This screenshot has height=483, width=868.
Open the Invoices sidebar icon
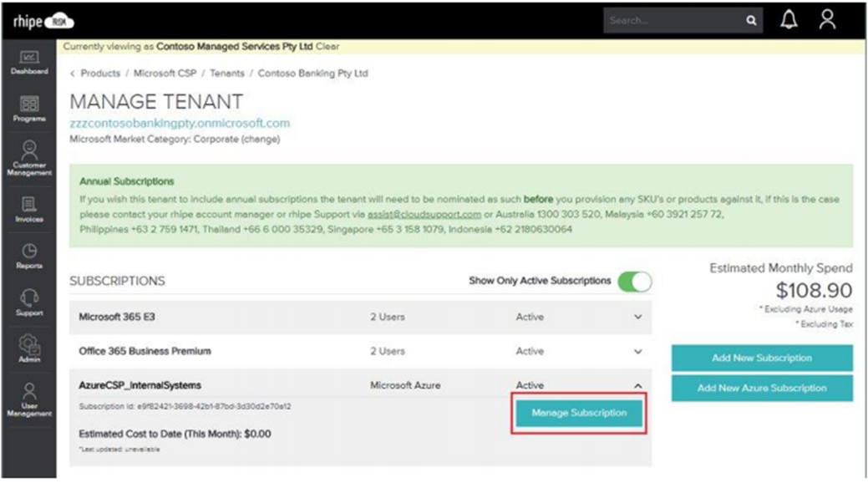click(29, 210)
